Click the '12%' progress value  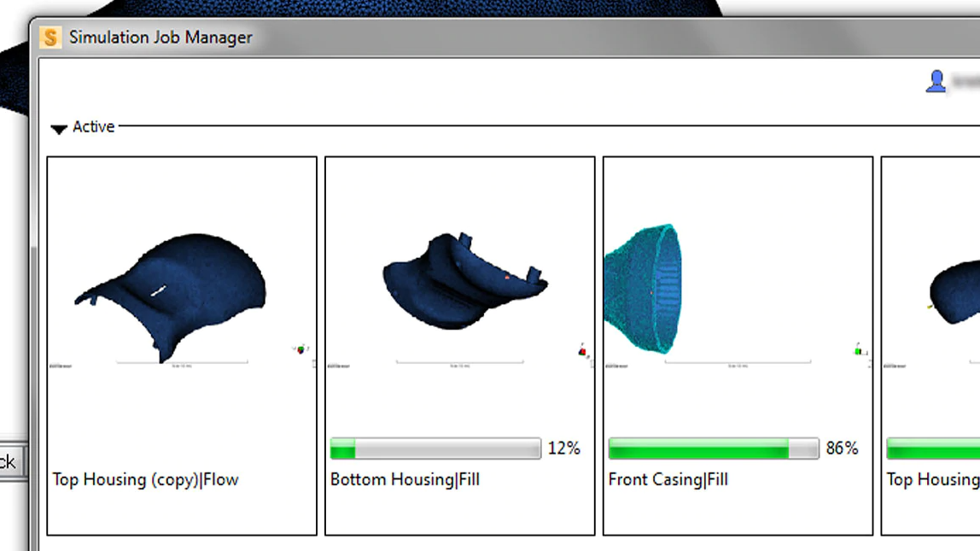point(563,448)
